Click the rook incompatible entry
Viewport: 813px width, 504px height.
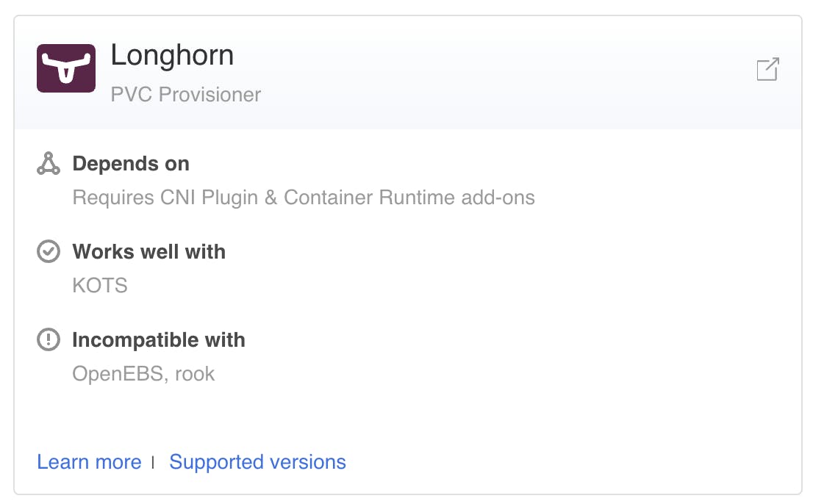[195, 373]
